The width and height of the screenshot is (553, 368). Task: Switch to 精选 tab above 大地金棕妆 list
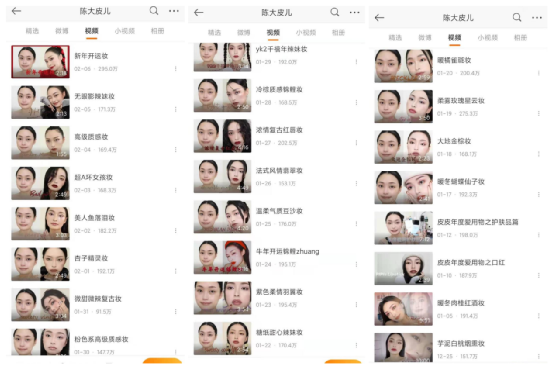pyautogui.click(x=395, y=38)
